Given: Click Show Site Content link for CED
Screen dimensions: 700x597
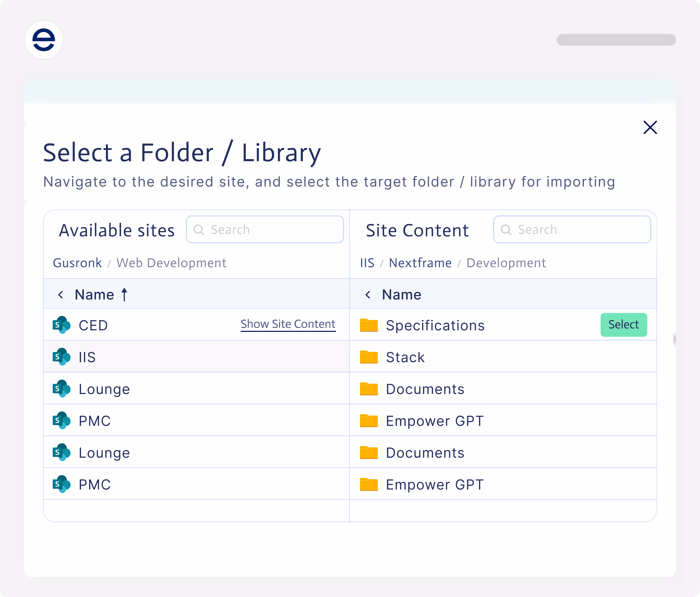Looking at the screenshot, I should (x=288, y=324).
